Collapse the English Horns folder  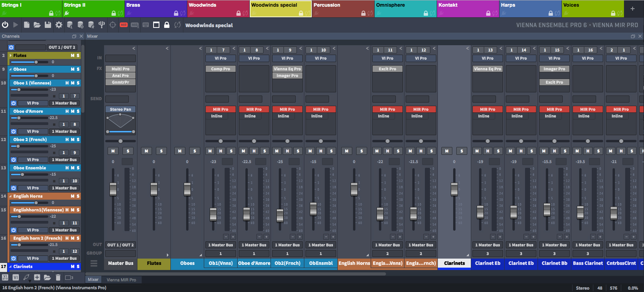10,196
